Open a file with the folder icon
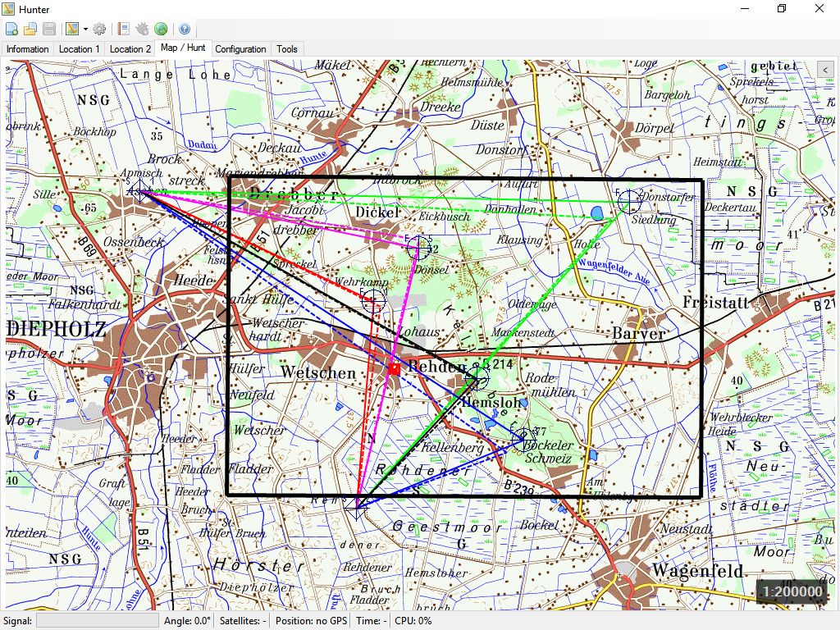This screenshot has width=840, height=630. pos(30,30)
